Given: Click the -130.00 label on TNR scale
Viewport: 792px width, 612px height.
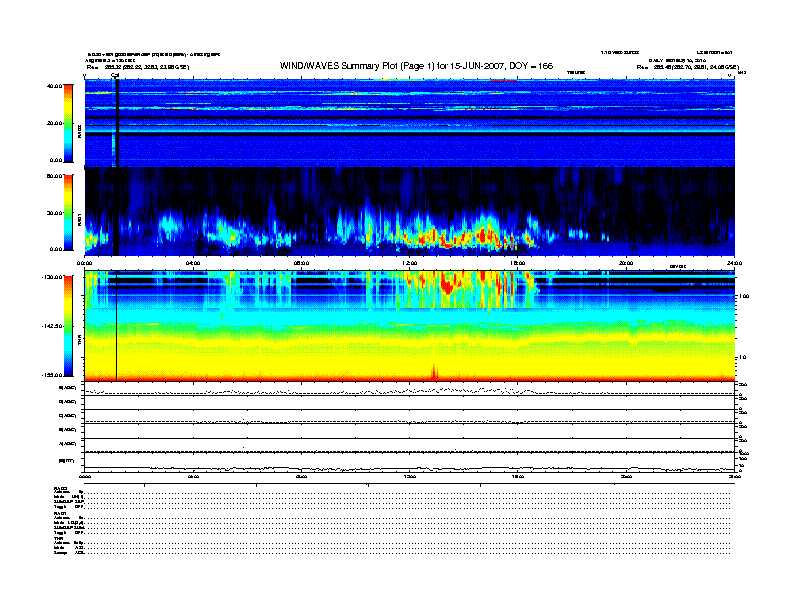Looking at the screenshot, I should [x=53, y=277].
